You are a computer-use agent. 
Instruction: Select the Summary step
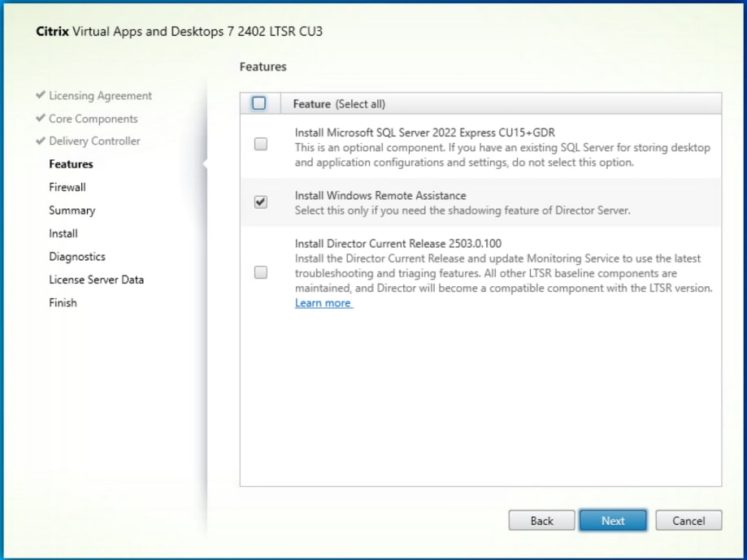tap(72, 211)
